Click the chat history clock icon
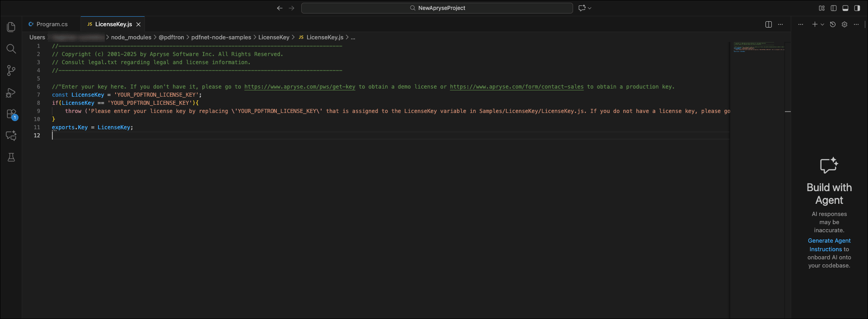The image size is (868, 319). pyautogui.click(x=833, y=24)
